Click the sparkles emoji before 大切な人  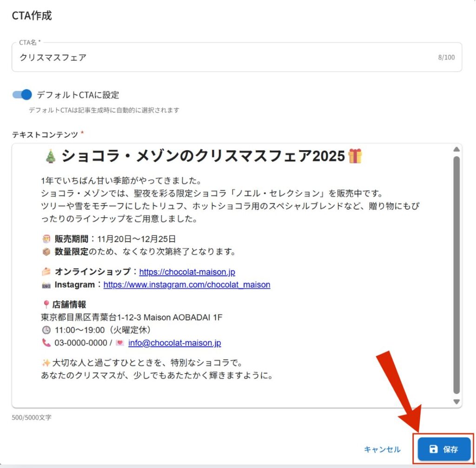46,362
